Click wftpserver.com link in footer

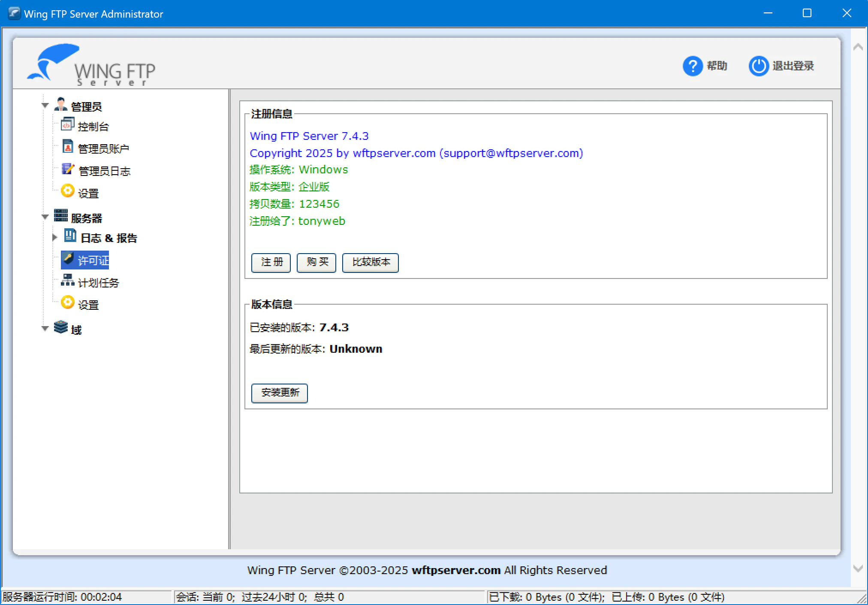coord(456,570)
